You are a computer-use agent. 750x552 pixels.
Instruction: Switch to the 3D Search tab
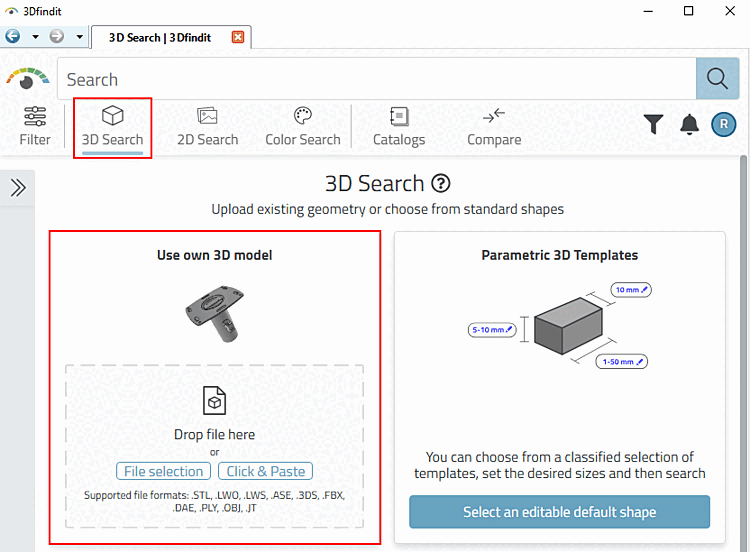pos(112,126)
